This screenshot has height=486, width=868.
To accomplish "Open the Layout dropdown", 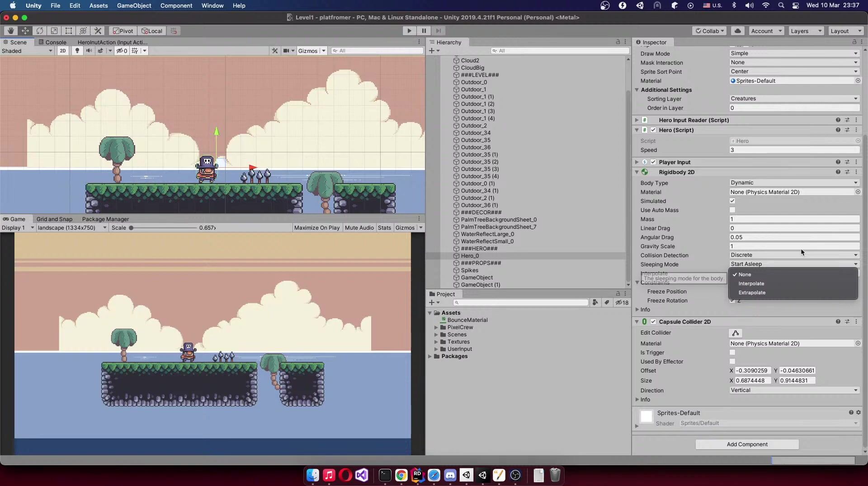I will 846,31.
